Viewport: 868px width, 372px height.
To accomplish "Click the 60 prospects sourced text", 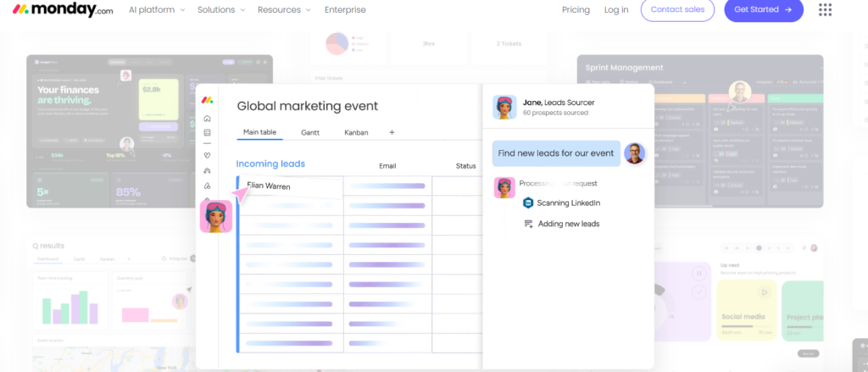I will pos(555,113).
